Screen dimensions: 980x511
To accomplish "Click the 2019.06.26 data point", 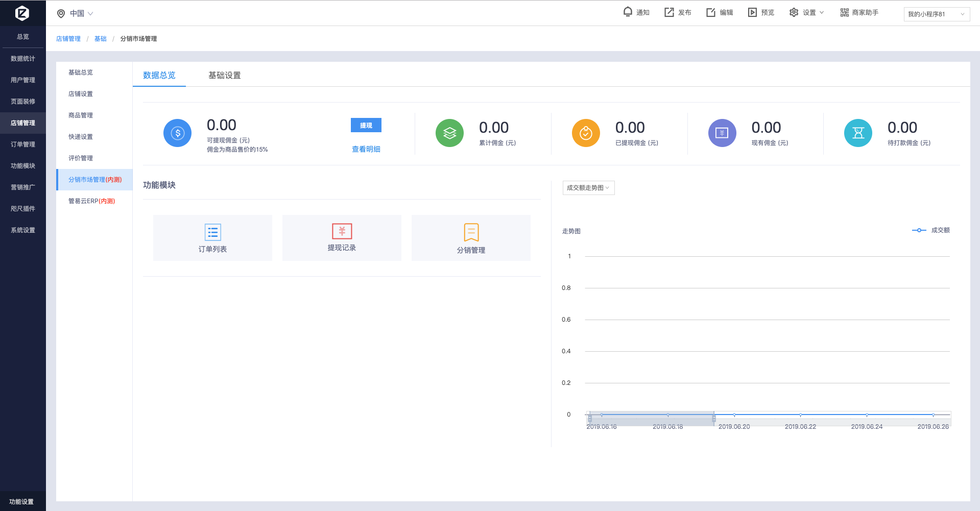I will (x=933, y=415).
